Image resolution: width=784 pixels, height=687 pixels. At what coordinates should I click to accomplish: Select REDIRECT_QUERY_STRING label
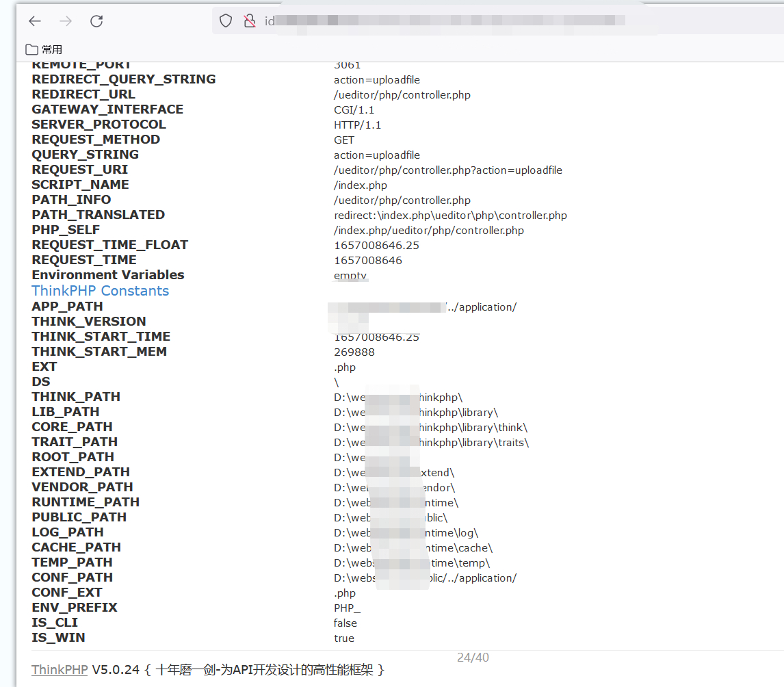[x=124, y=79]
